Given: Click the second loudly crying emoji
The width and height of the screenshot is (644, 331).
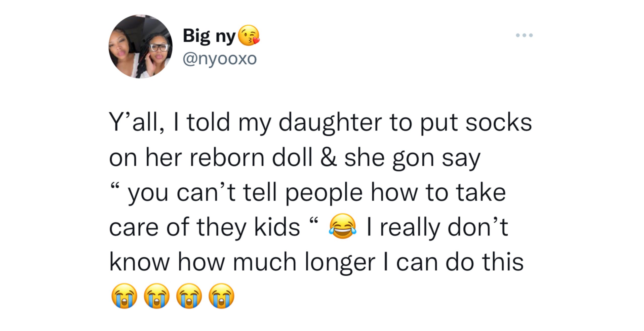Looking at the screenshot, I should click(x=157, y=296).
